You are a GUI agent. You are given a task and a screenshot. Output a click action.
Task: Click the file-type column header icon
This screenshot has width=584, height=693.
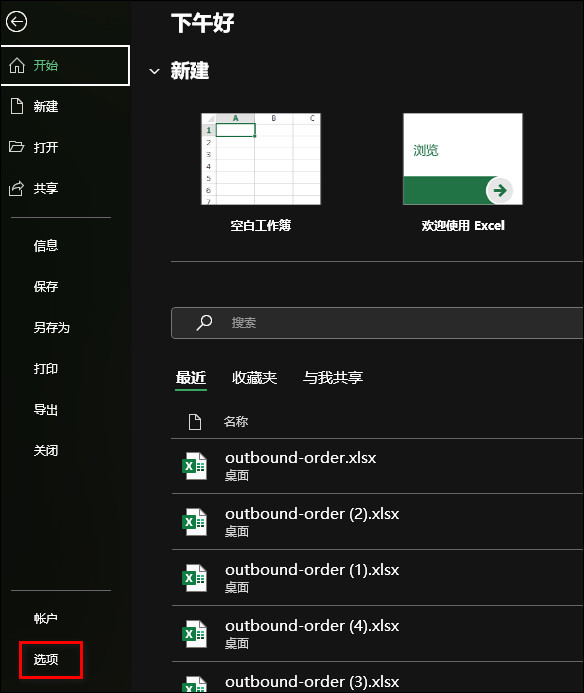pyautogui.click(x=195, y=422)
